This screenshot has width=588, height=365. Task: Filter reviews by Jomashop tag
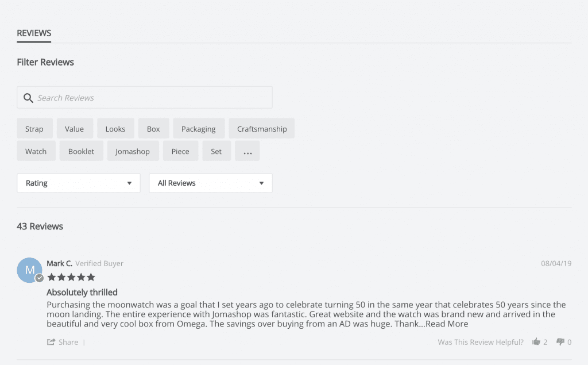coord(133,151)
